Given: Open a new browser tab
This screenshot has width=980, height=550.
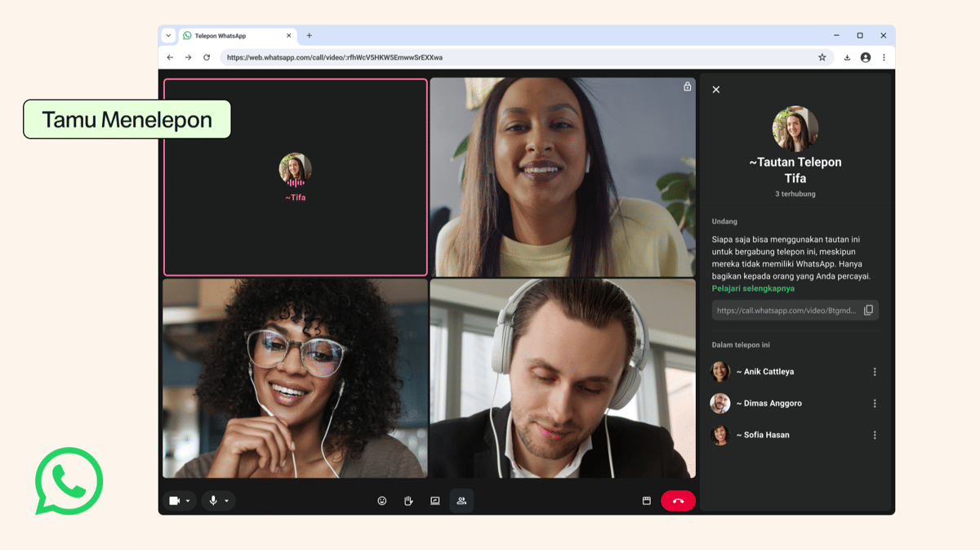Looking at the screenshot, I should (x=310, y=36).
